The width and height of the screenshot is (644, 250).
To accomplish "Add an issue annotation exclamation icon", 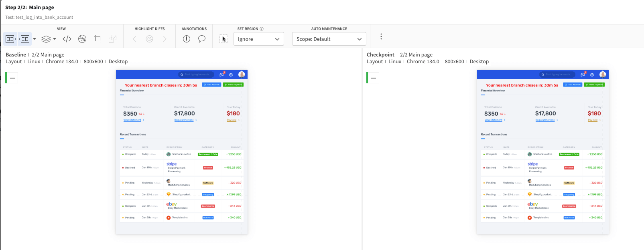I will click(x=187, y=39).
